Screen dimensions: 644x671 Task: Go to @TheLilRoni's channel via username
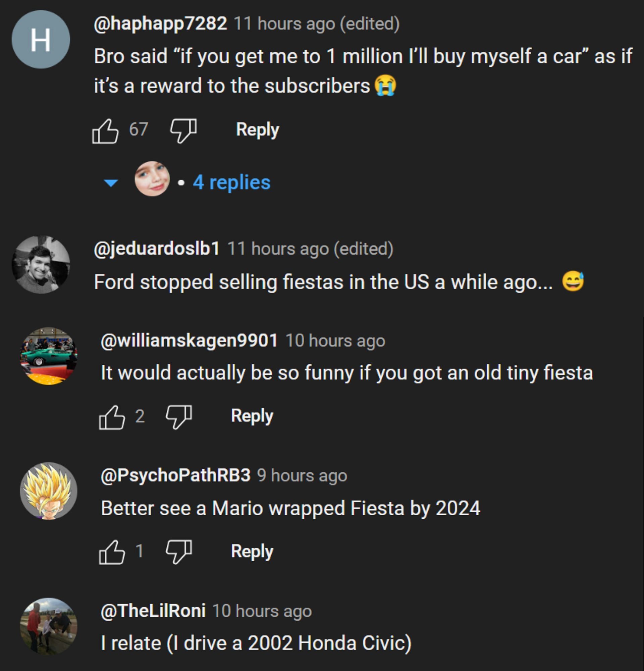[153, 611]
